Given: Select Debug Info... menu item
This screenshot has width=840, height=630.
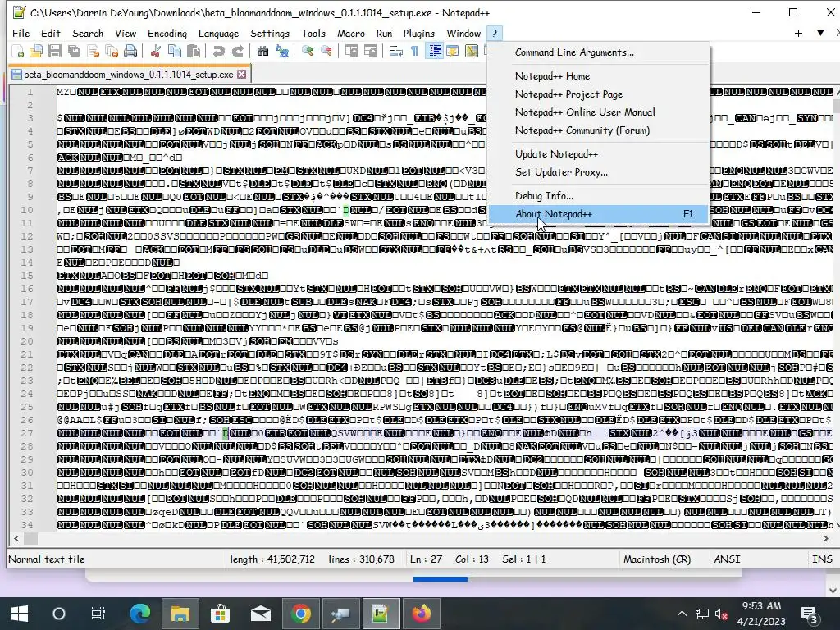Looking at the screenshot, I should pos(599,196).
